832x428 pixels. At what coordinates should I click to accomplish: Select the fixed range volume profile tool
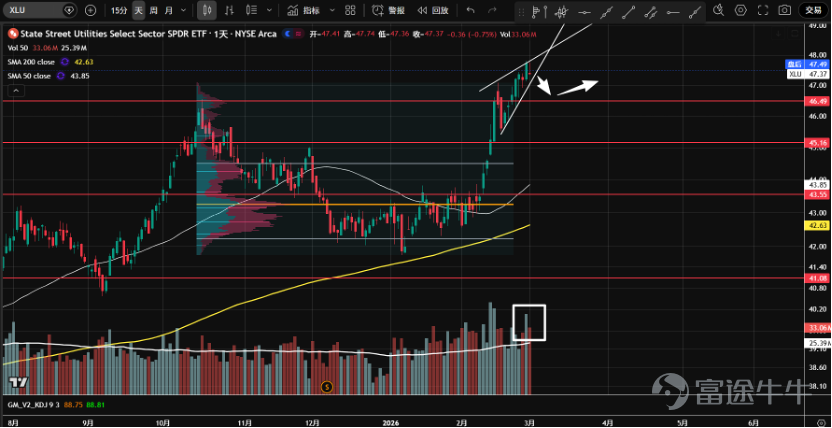[539, 12]
